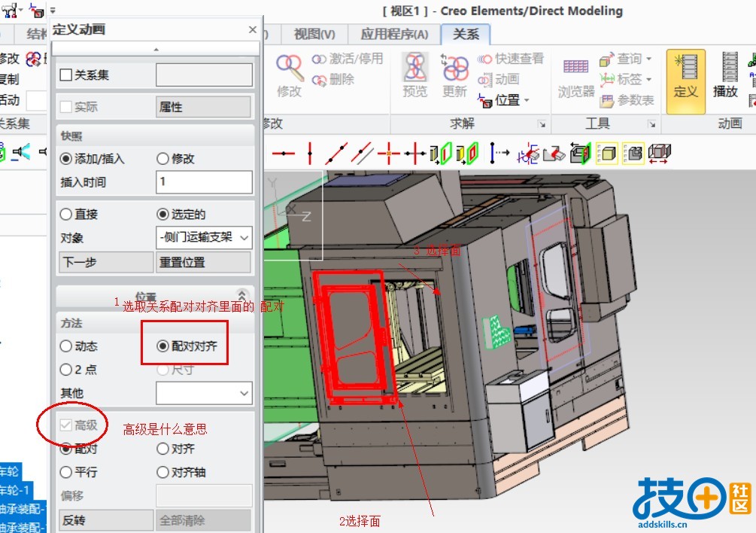Select the 配对对齐 radio button
The image size is (756, 533).
pos(163,346)
